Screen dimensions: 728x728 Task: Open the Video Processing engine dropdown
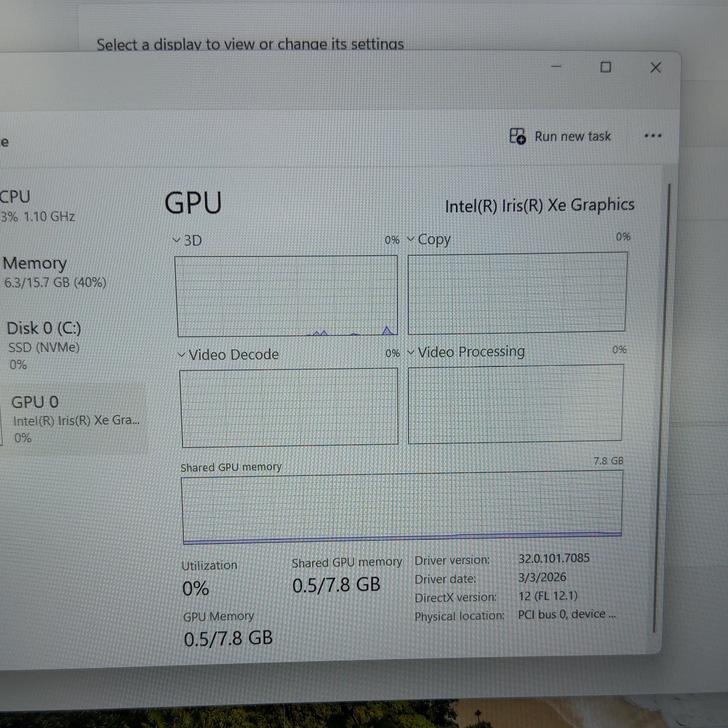pyautogui.click(x=411, y=352)
